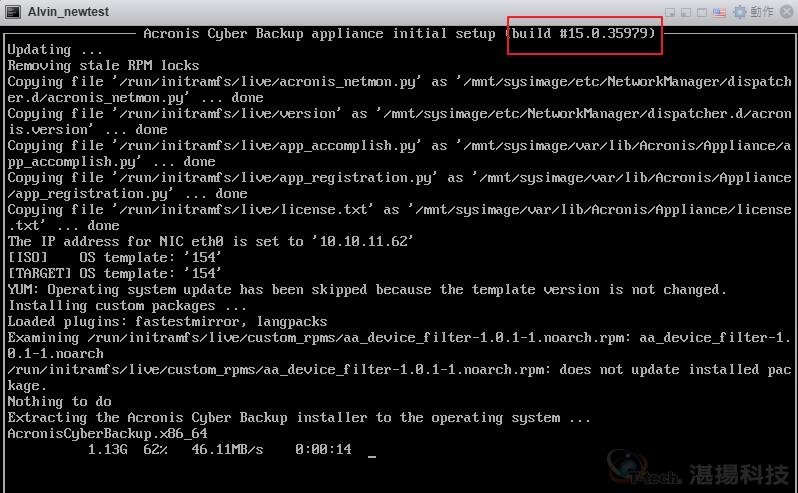
Task: Click the '46.11MB/s' transfer speed value
Action: point(227,449)
